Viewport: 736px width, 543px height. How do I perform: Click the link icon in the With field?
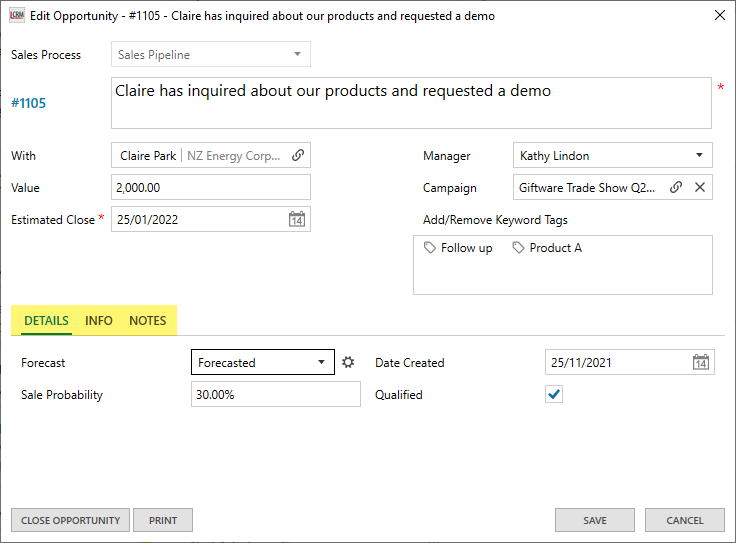pos(298,156)
